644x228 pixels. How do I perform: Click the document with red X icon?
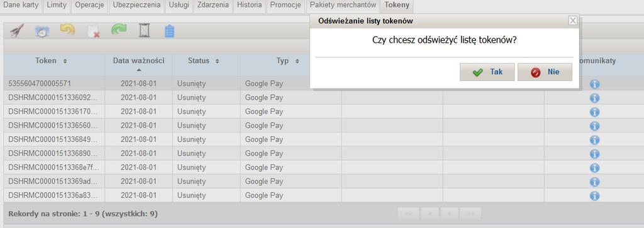click(x=93, y=32)
